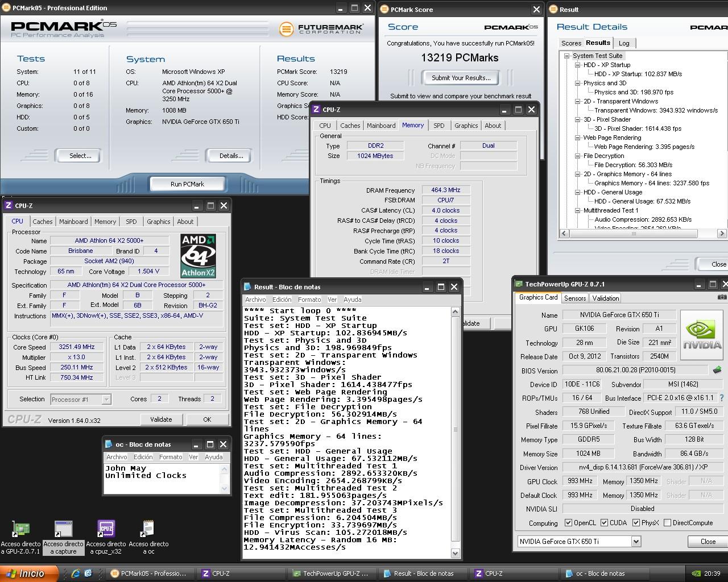Click Result Notepad vertical scrollbar

pyautogui.click(x=455, y=432)
